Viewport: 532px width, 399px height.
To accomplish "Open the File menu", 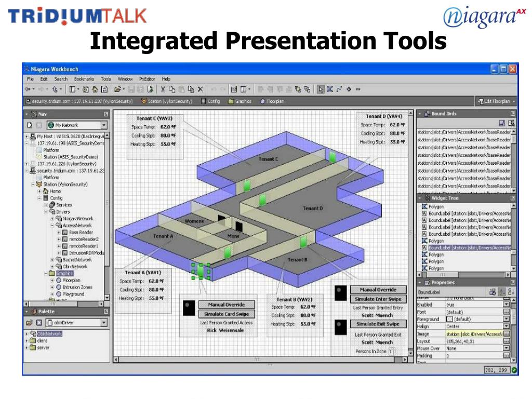I will pyautogui.click(x=30, y=79).
